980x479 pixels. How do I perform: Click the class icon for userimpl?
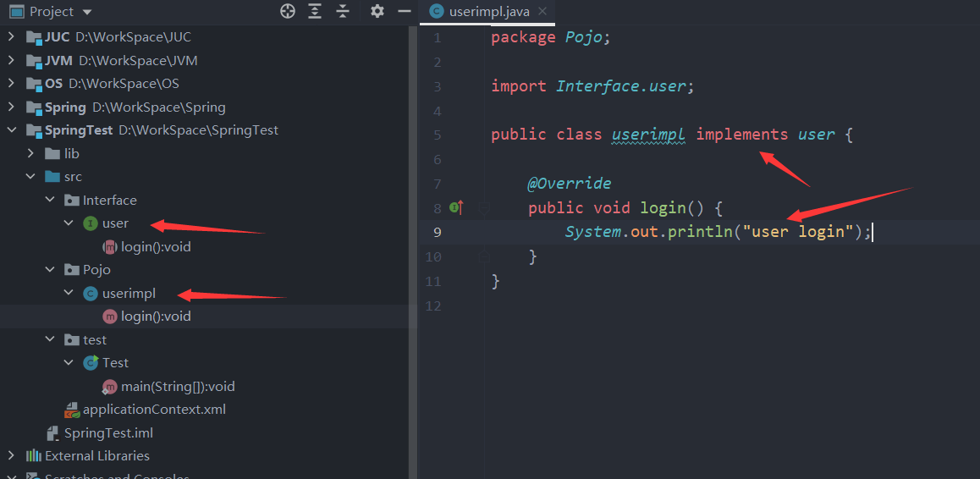point(91,293)
